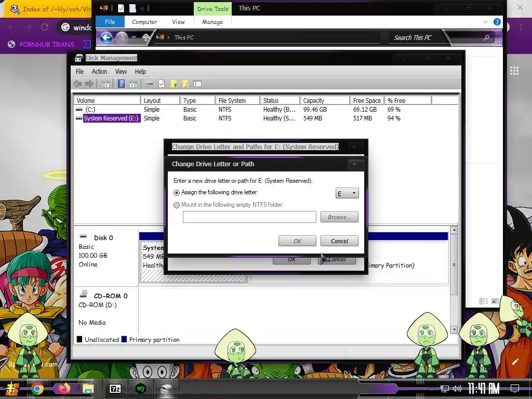Viewport: 532px width, 399px height.
Task: Open the Google apps grid icon
Action: pyautogui.click(x=514, y=71)
